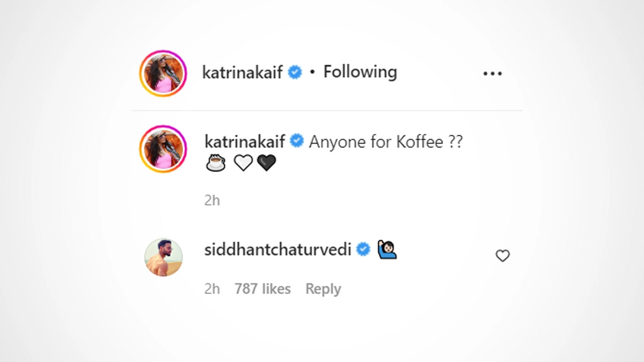Image resolution: width=644 pixels, height=362 pixels.
Task: Click the Following button in the header
Action: point(360,72)
